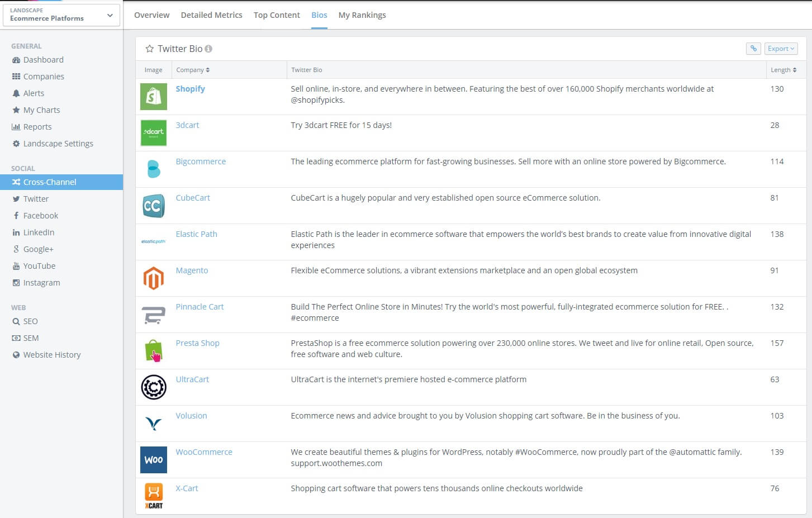Open the Landscape Ecommerce Platforms dropdown
The width and height of the screenshot is (812, 518).
click(61, 15)
